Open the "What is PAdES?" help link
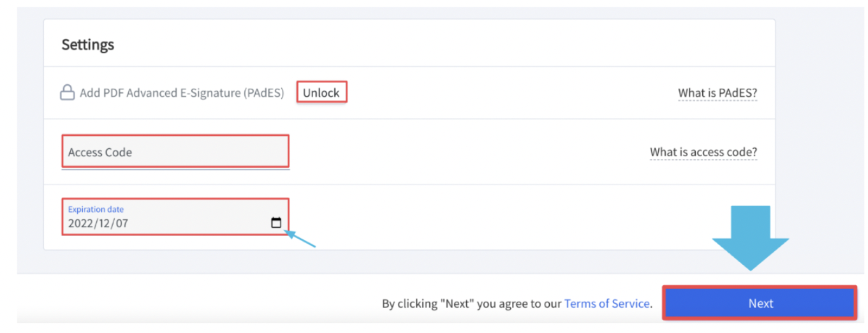 pyautogui.click(x=717, y=93)
